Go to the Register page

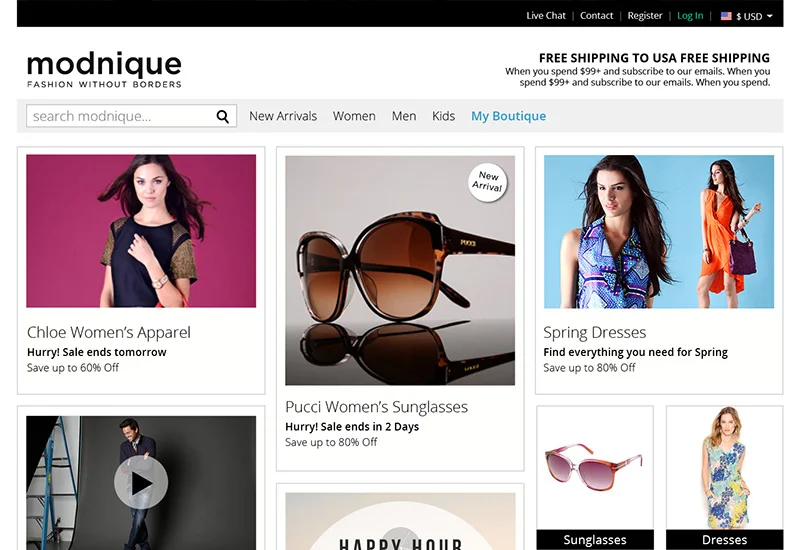645,16
